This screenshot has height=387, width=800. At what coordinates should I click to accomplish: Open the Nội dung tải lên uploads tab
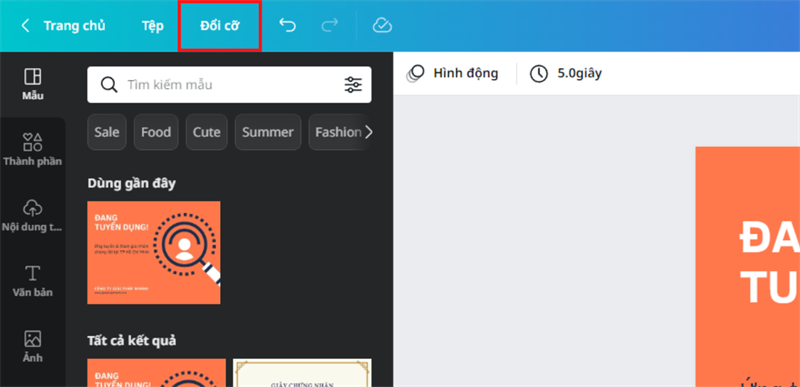coord(33,215)
